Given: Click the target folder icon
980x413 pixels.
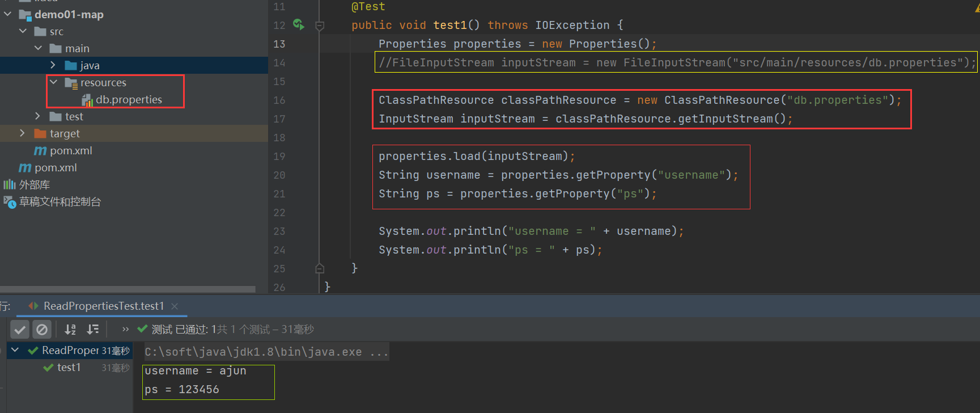Looking at the screenshot, I should pyautogui.click(x=40, y=133).
